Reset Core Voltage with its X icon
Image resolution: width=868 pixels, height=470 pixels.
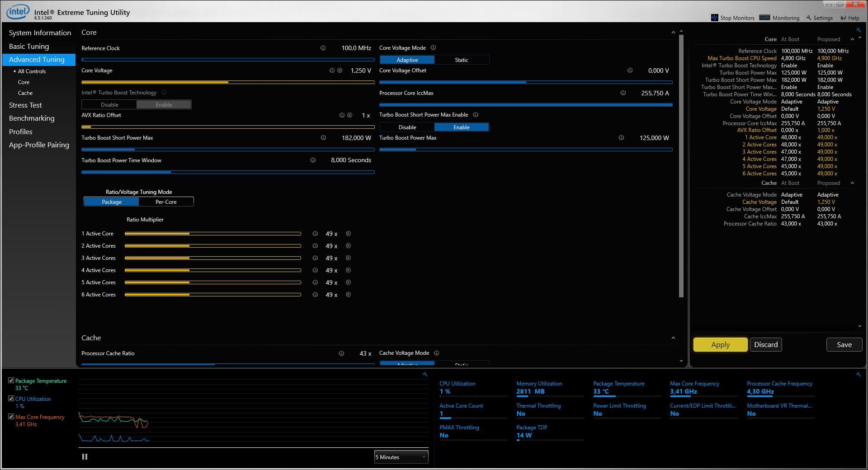[x=340, y=70]
